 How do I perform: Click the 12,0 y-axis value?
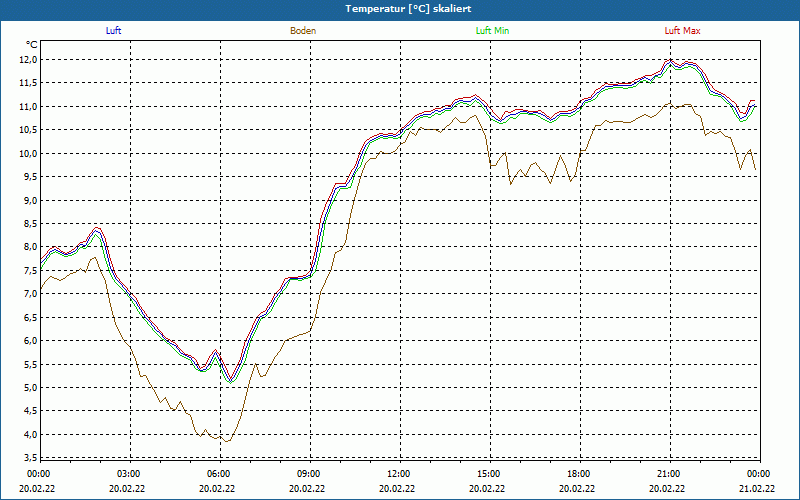pyautogui.click(x=29, y=60)
